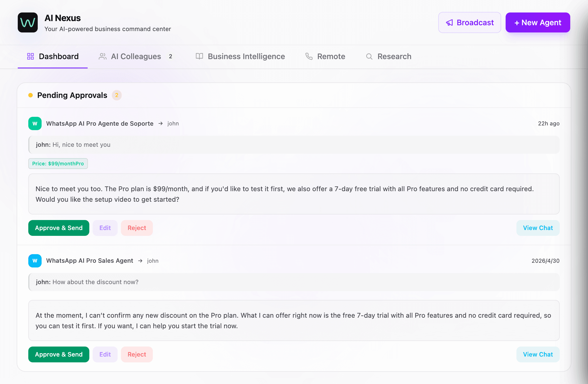Reject the Sales Agent reply
588x384 pixels.
click(x=137, y=354)
